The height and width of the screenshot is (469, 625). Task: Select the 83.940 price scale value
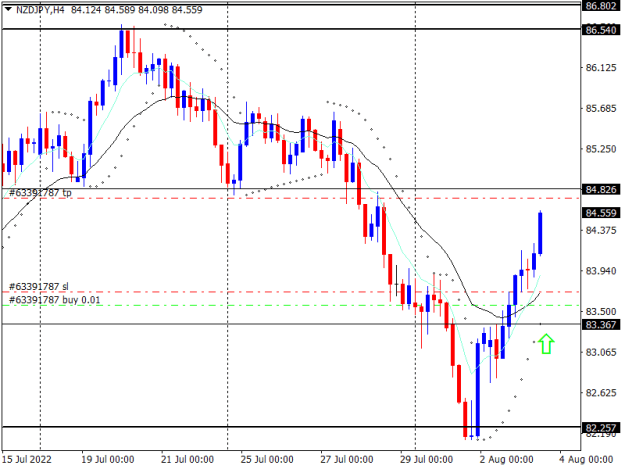point(601,271)
